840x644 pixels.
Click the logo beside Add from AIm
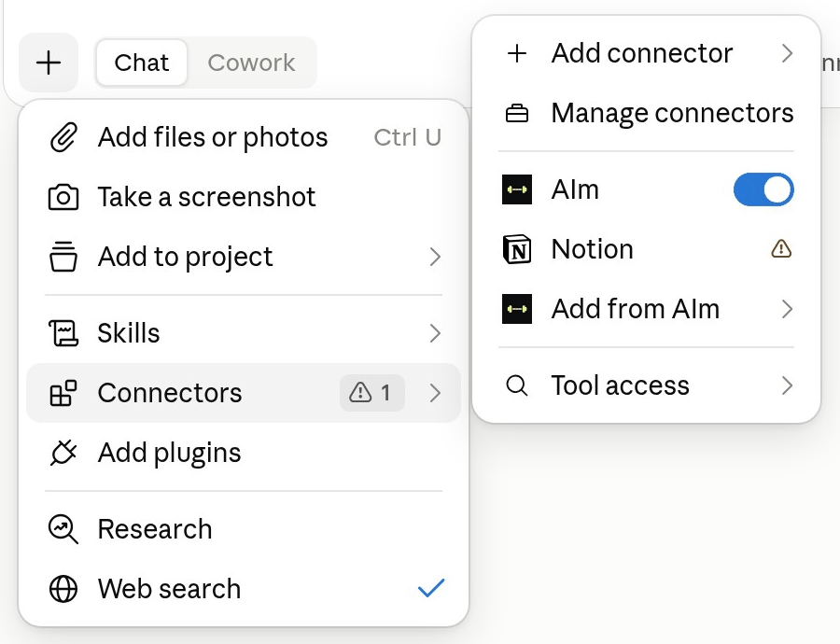click(517, 309)
